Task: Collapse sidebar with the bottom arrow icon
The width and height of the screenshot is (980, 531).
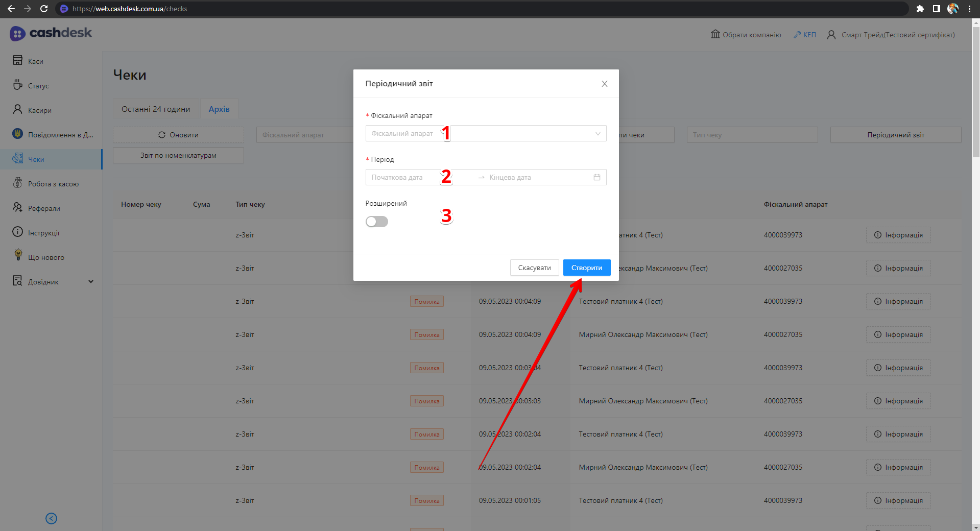Action: coord(51,518)
